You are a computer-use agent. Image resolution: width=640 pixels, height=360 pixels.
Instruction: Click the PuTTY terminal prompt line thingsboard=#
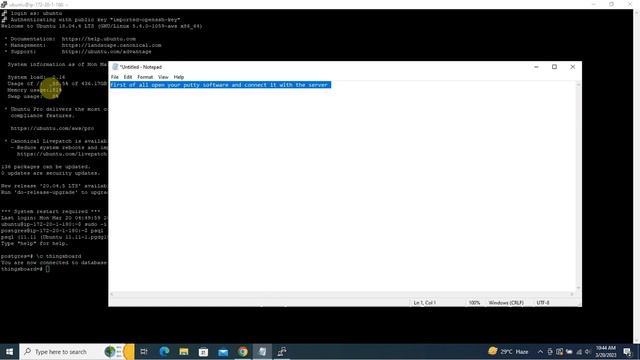25,269
